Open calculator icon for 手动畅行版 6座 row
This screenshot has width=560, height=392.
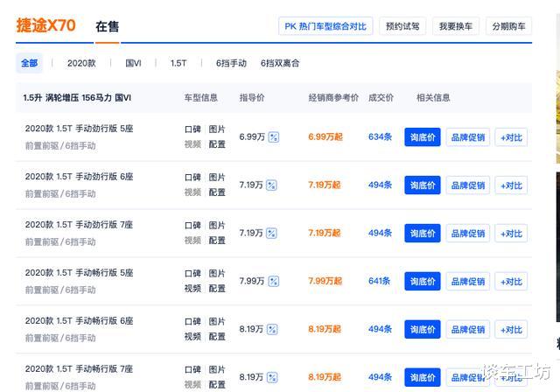click(x=272, y=330)
